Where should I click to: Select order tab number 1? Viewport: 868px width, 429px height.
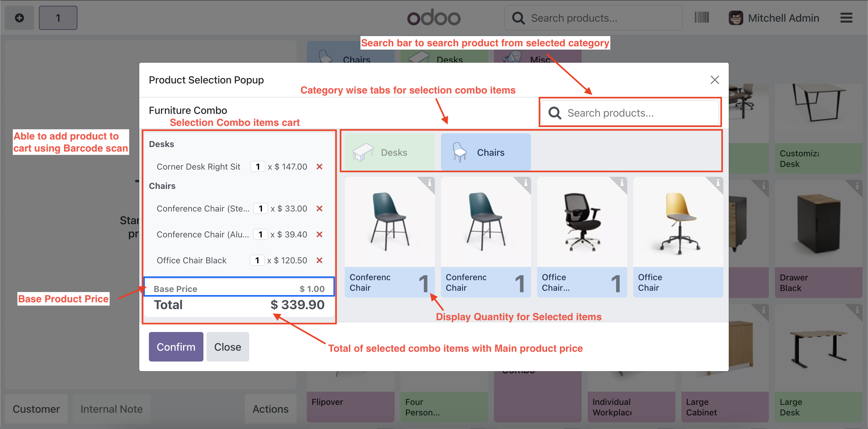click(x=58, y=17)
